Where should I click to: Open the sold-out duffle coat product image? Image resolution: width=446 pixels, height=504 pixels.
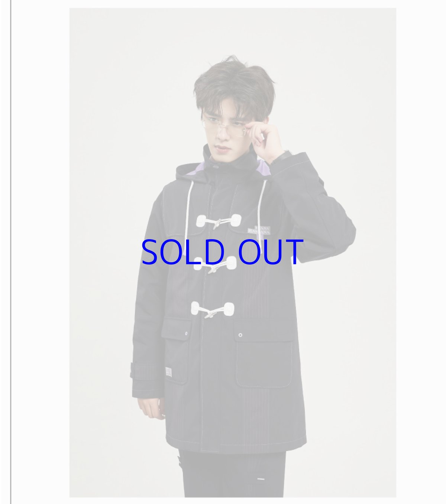click(x=233, y=253)
